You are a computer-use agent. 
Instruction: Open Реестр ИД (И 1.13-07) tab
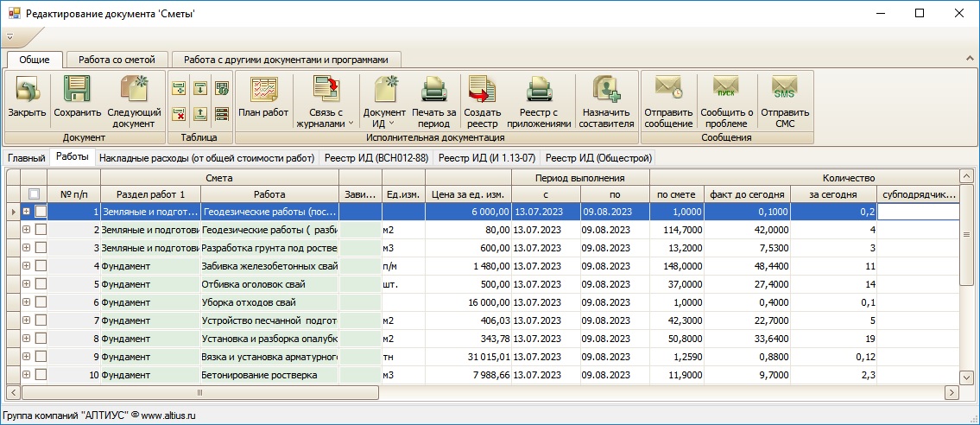coord(487,158)
